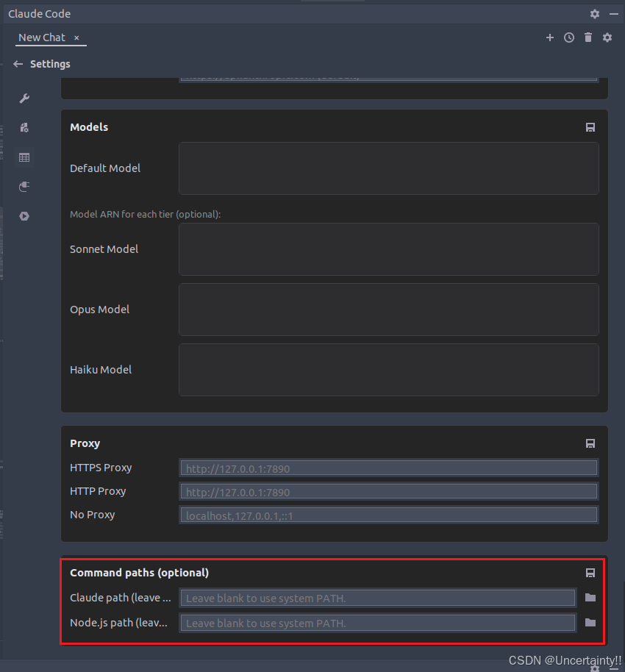Click the HTTPS Proxy label

point(101,468)
